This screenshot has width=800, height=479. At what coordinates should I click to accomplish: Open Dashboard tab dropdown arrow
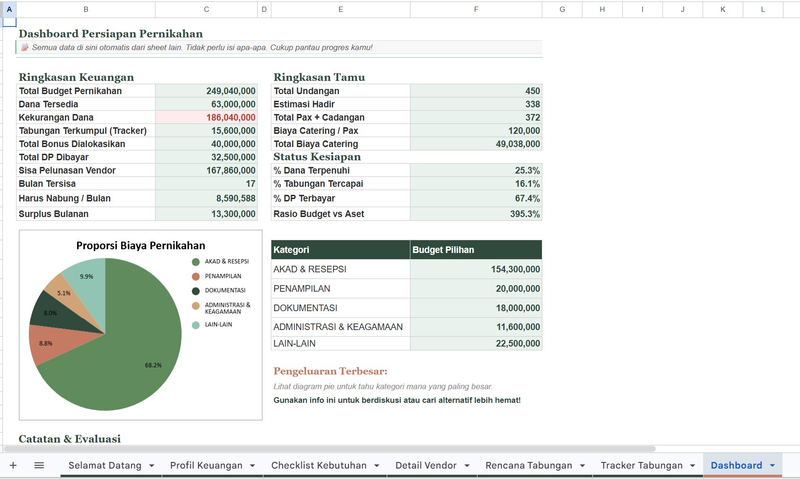[x=772, y=466]
